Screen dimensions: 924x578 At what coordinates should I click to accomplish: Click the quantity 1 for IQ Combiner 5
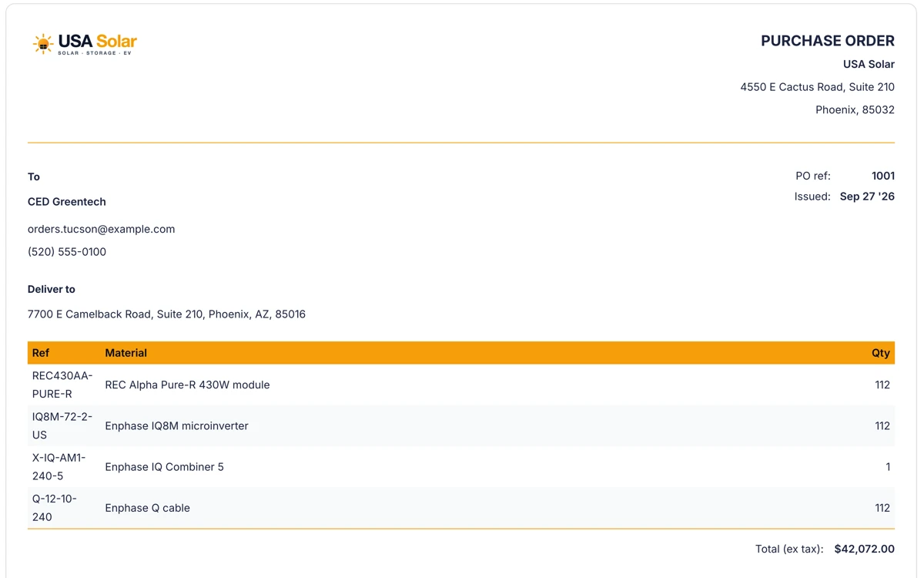pyautogui.click(x=888, y=466)
